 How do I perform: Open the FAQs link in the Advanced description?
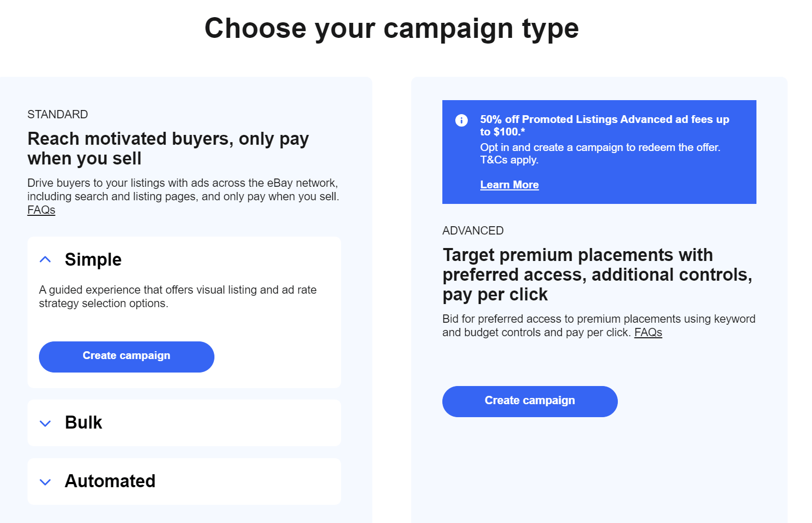click(x=648, y=332)
